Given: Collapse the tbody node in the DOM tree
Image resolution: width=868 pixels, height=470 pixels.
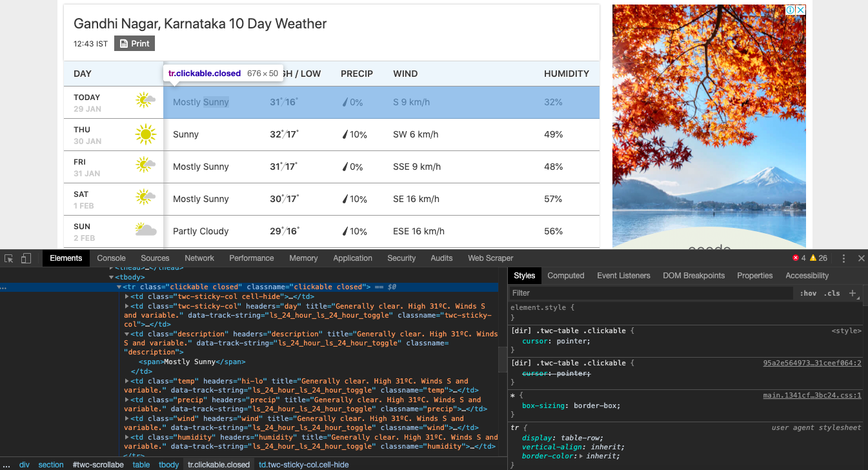Looking at the screenshot, I should tap(112, 276).
